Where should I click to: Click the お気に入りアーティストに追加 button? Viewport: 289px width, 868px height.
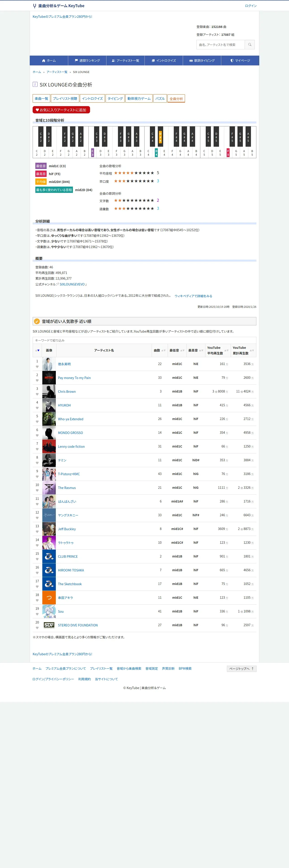point(61,110)
